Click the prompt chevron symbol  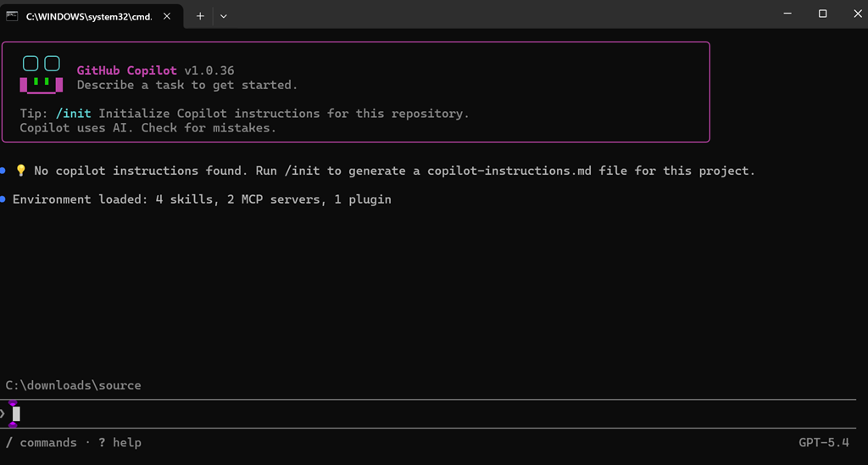[x=3, y=413]
